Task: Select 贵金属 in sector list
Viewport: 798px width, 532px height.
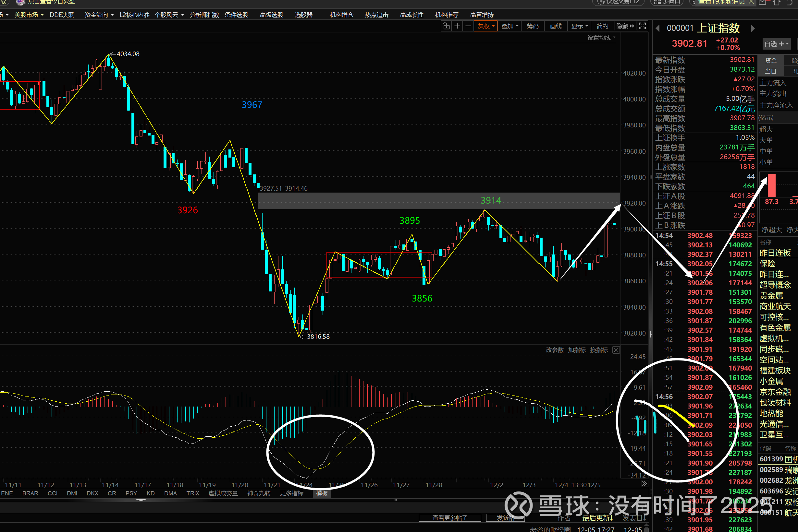Action: 771,296
